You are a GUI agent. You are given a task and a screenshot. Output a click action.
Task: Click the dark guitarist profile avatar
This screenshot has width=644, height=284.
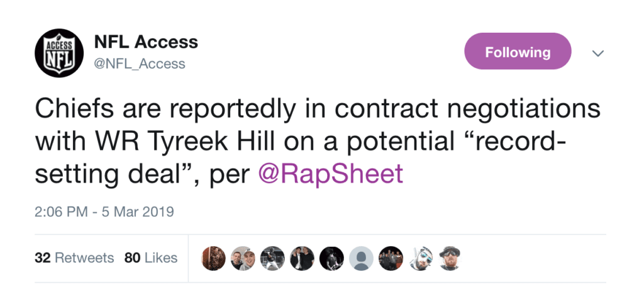331,258
